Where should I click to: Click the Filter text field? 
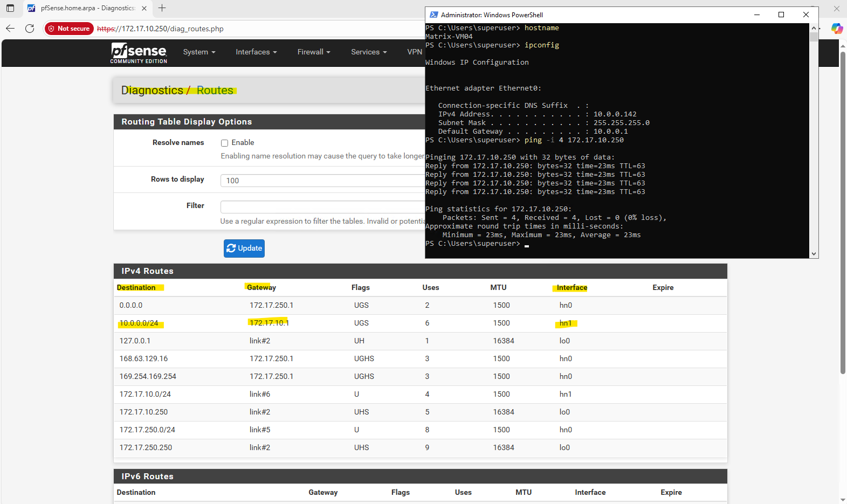point(322,207)
